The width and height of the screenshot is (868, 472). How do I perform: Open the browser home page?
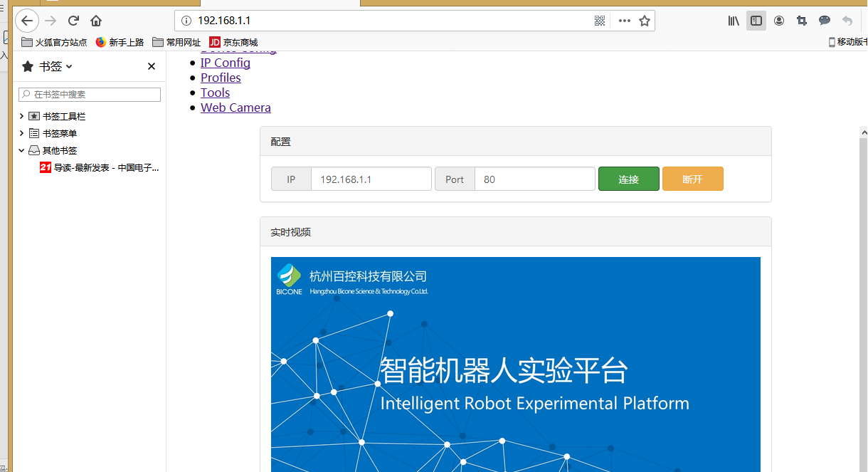[96, 21]
